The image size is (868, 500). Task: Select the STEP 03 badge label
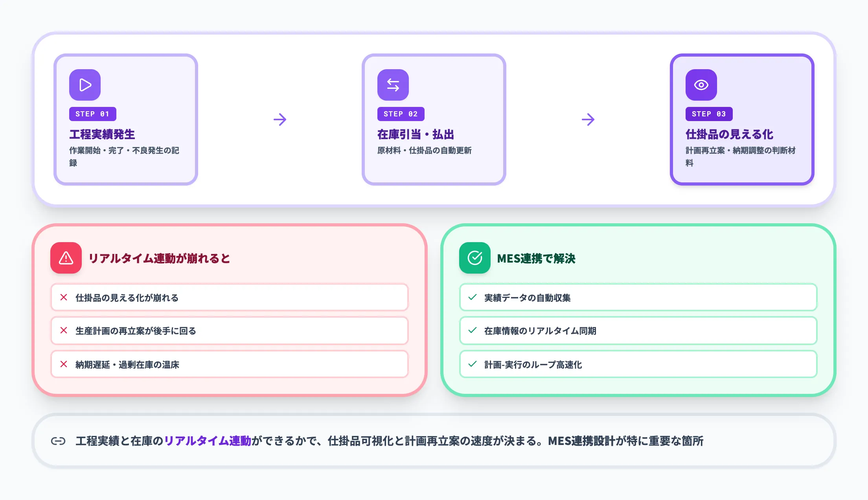(708, 114)
